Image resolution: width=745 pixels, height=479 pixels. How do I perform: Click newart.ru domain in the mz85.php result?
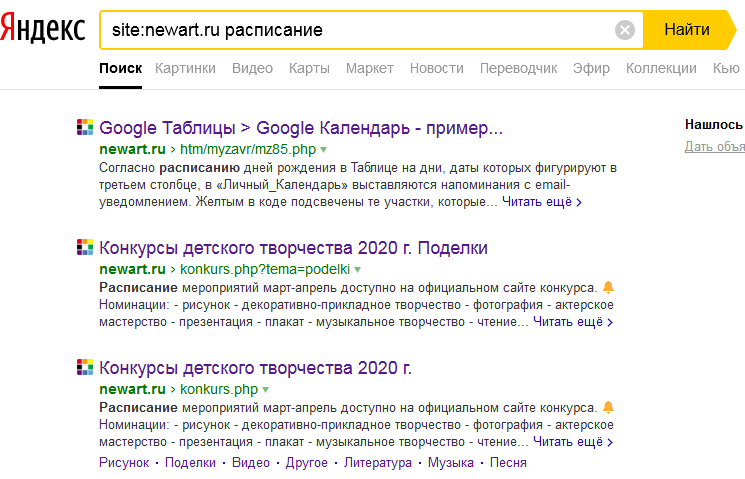pyautogui.click(x=132, y=149)
